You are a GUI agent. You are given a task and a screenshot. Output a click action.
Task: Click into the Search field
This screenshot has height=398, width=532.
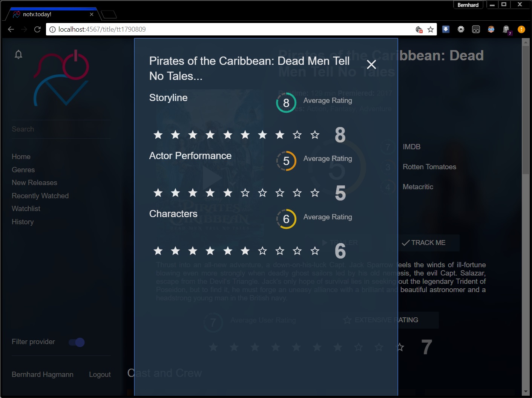point(60,129)
